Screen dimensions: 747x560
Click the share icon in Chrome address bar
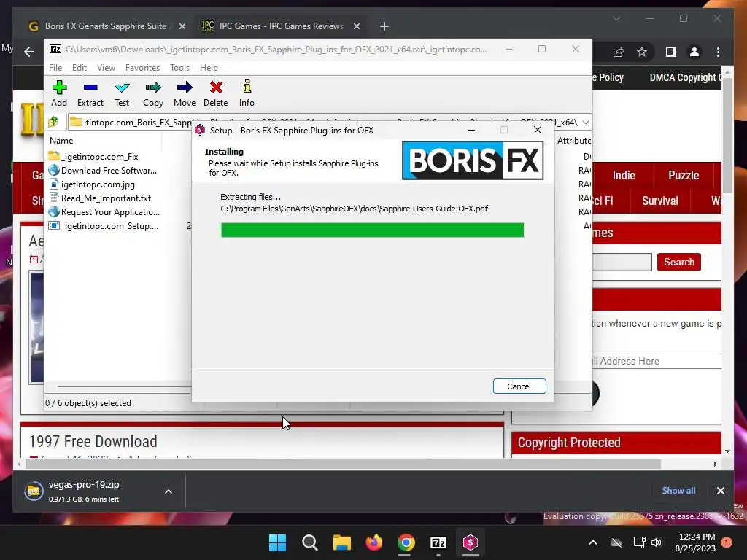pos(619,52)
